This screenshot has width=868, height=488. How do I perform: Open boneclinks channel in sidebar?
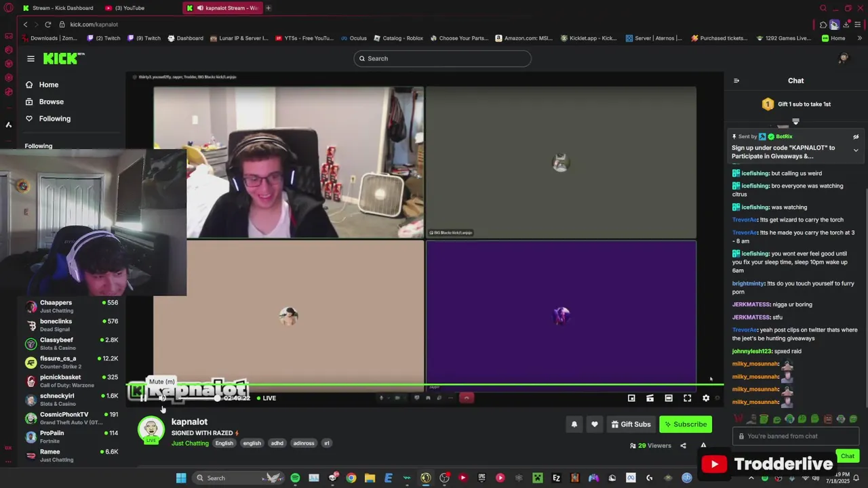71,325
